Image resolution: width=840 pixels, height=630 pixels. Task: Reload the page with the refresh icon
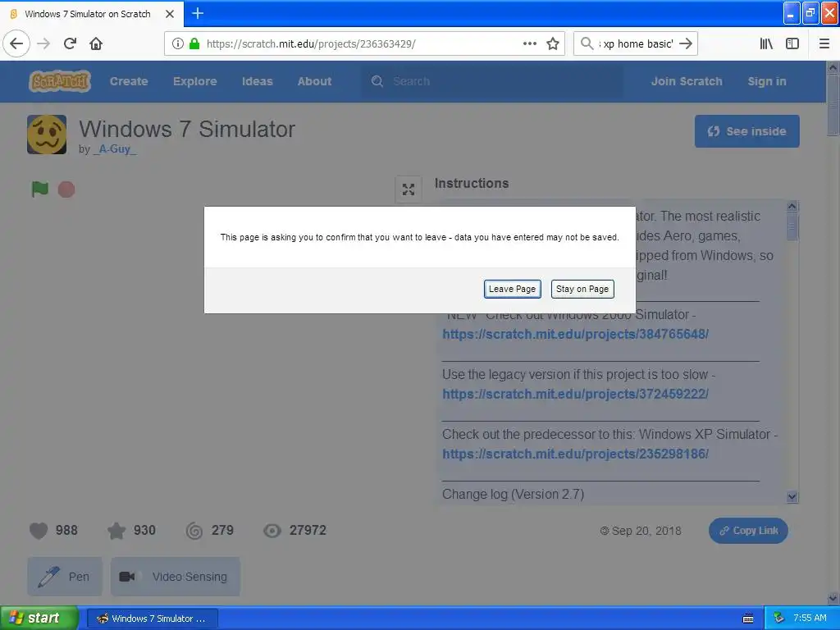[70, 43]
